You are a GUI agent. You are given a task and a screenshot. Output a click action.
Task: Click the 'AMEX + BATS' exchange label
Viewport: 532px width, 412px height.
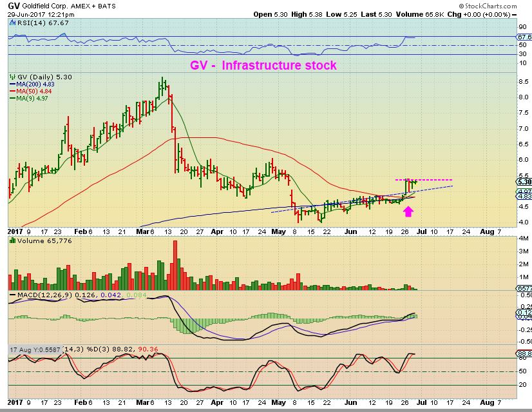pos(93,6)
